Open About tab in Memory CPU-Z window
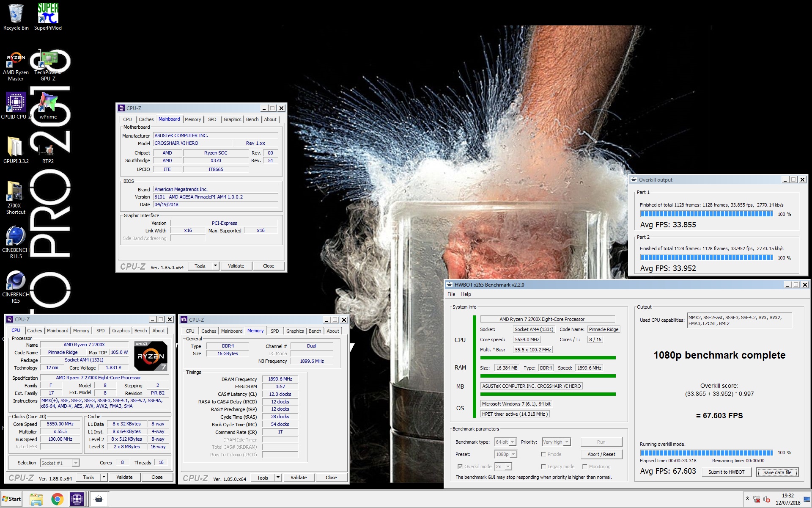812x508 pixels. tap(333, 331)
